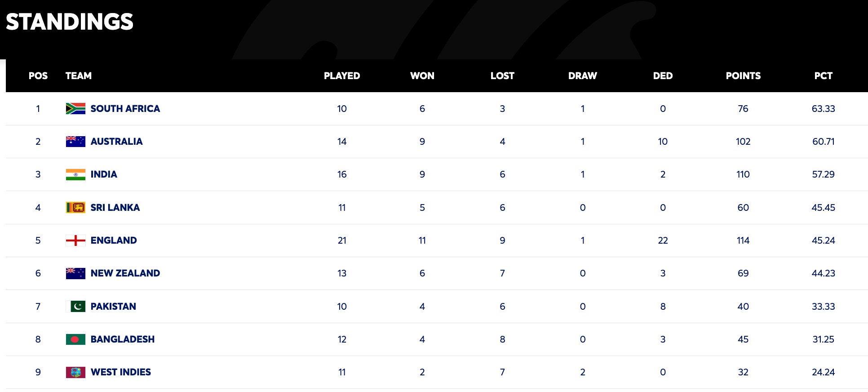Click England's points value 114
This screenshot has height=392, width=868.
point(743,241)
